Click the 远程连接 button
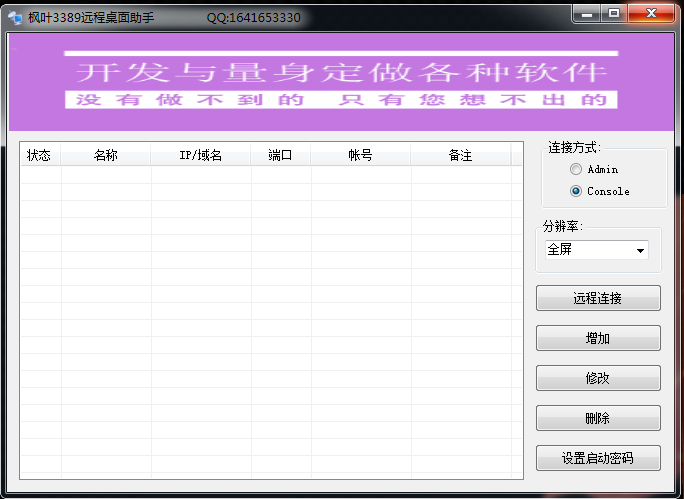 598,298
